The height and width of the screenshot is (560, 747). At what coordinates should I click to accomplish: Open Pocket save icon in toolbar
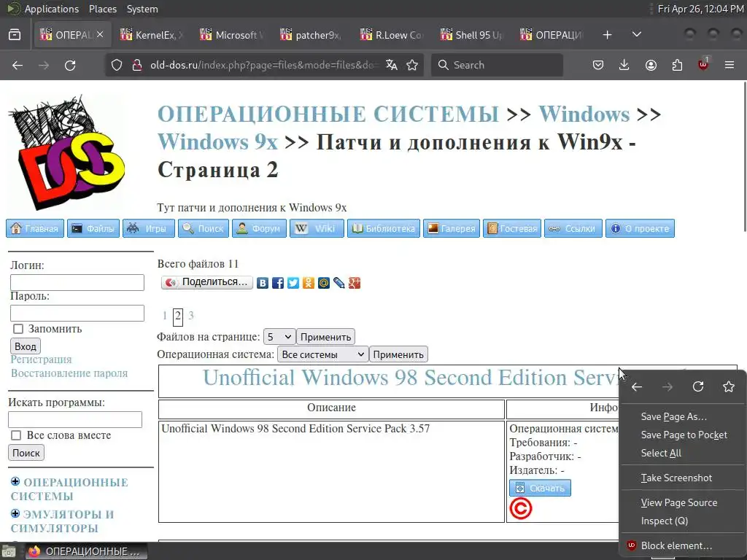point(598,65)
